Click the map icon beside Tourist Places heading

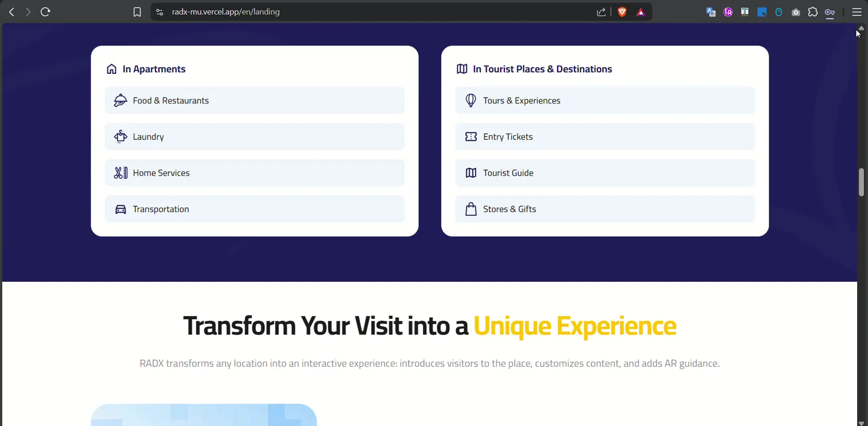[462, 69]
